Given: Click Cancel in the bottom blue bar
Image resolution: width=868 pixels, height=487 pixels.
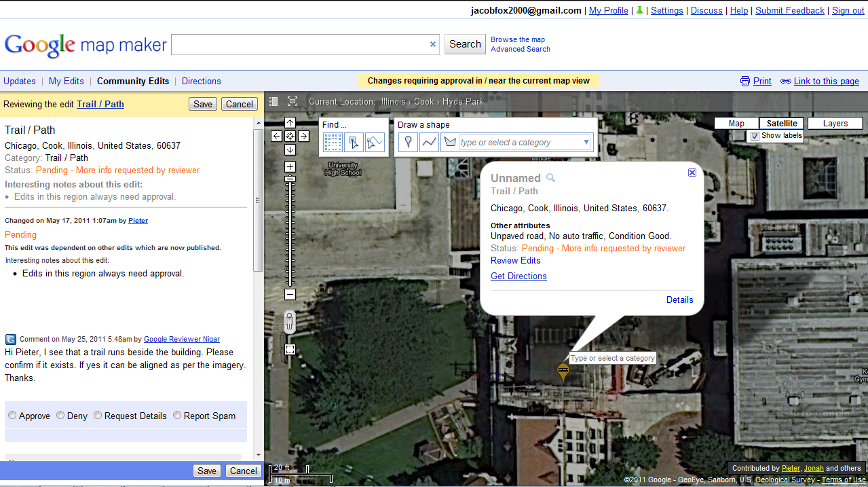Looking at the screenshot, I should tap(244, 471).
